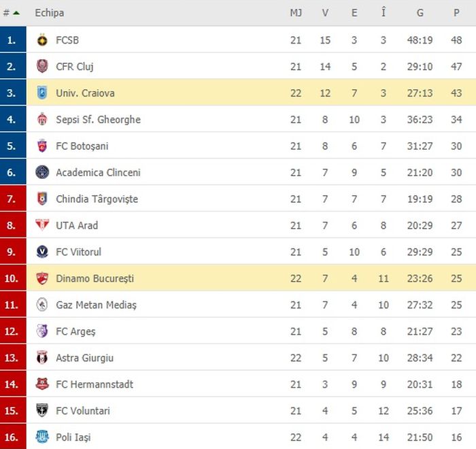The width and height of the screenshot is (476, 449).
Task: Click the blue position 1 rank badge
Action: (x=12, y=40)
